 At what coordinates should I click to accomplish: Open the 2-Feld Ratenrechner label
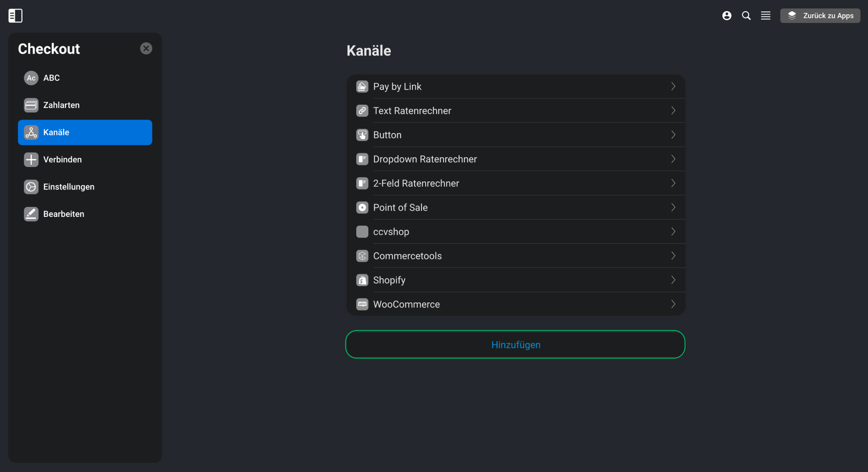pyautogui.click(x=416, y=183)
